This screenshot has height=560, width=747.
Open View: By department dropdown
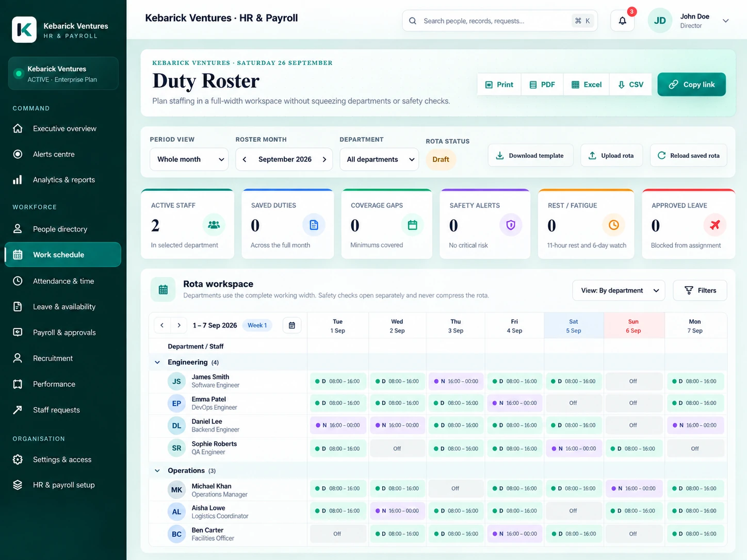(619, 290)
